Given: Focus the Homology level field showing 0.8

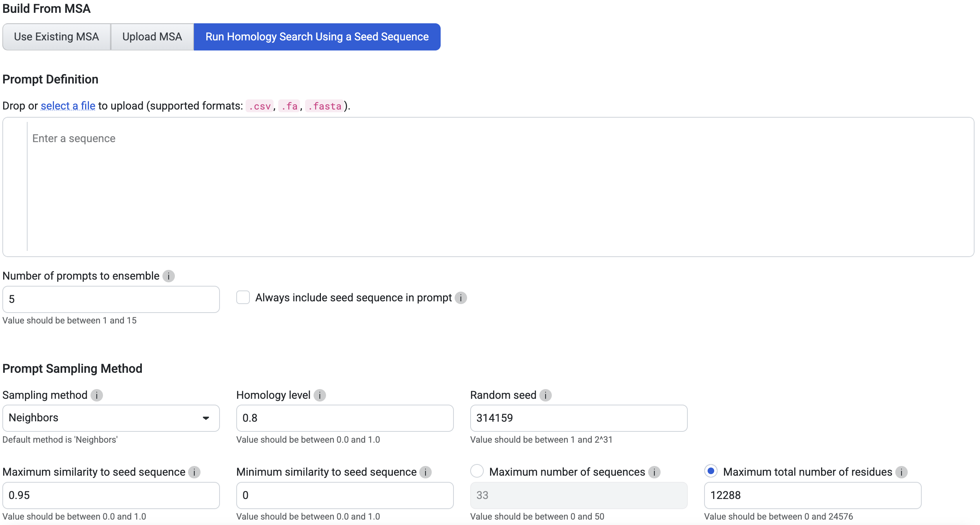Looking at the screenshot, I should point(345,418).
